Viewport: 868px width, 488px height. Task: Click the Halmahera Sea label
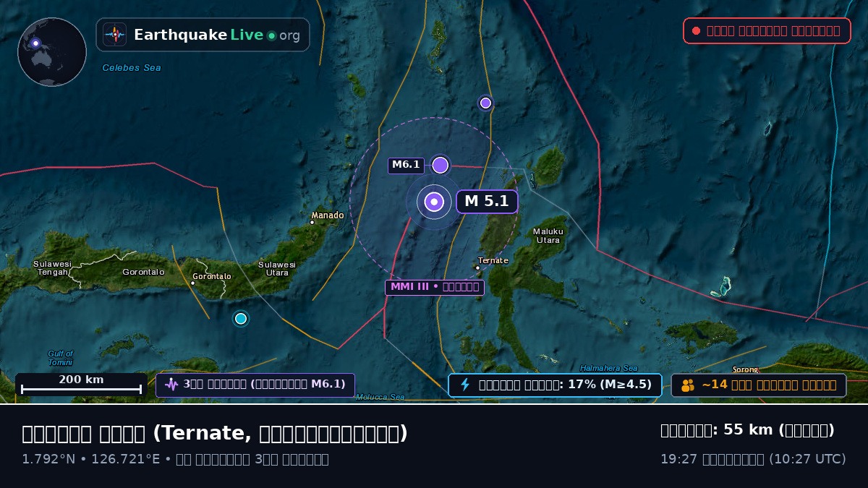(608, 368)
